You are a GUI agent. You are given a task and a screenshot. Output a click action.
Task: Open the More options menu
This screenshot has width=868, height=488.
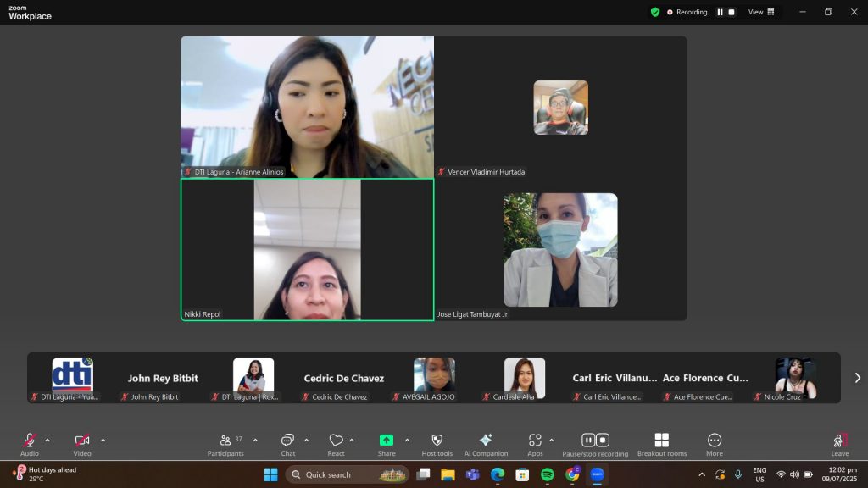(715, 444)
